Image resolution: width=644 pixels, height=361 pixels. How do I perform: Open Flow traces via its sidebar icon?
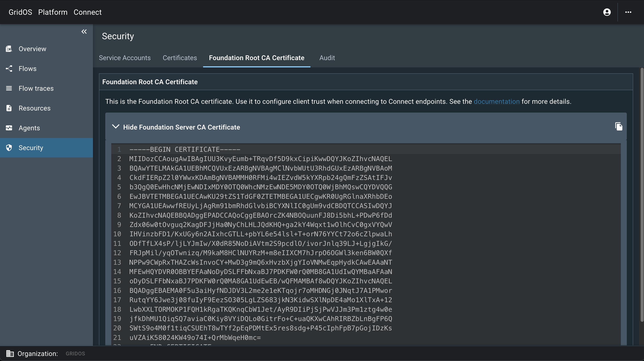click(9, 88)
